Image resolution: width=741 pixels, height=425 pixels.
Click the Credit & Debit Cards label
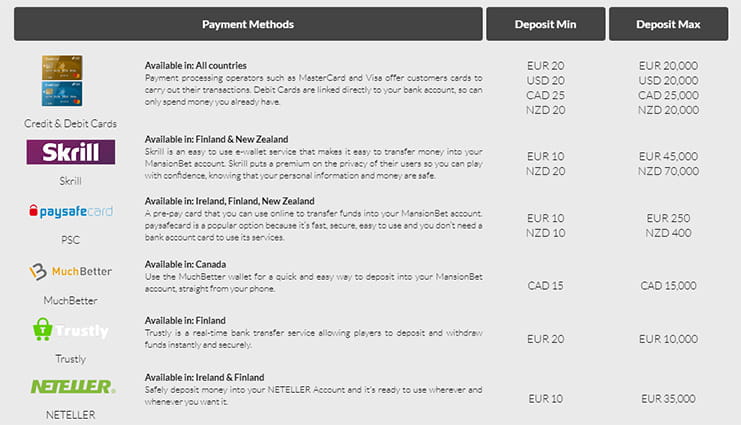tap(70, 124)
